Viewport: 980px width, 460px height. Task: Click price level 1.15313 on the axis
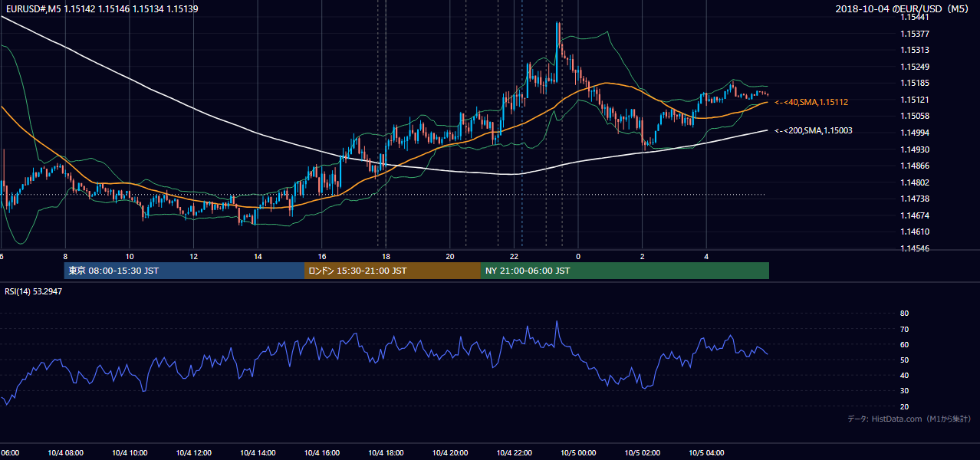tap(914, 50)
